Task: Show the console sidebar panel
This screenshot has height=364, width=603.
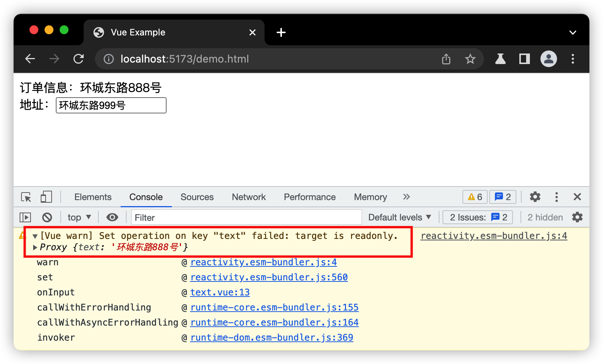Action: [25, 217]
